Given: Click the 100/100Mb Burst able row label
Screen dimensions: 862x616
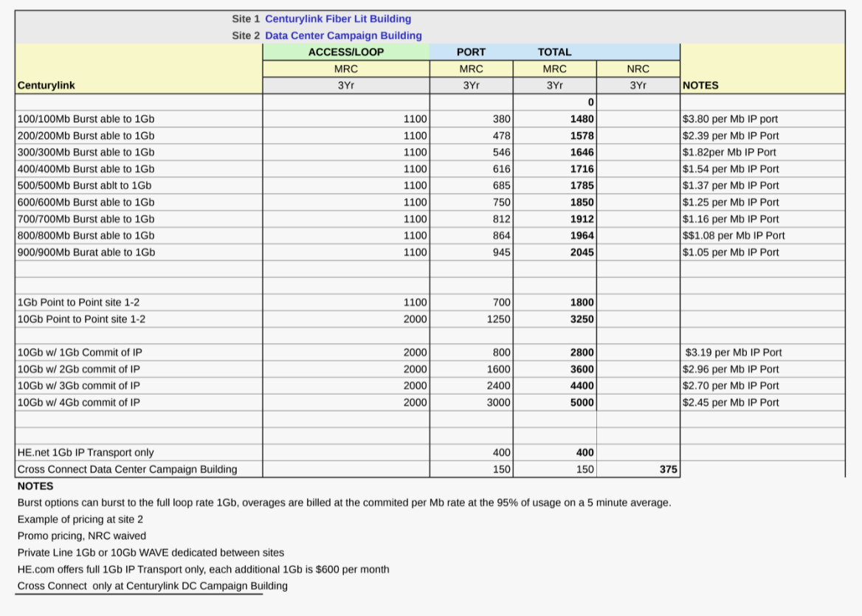Looking at the screenshot, I should (86, 119).
